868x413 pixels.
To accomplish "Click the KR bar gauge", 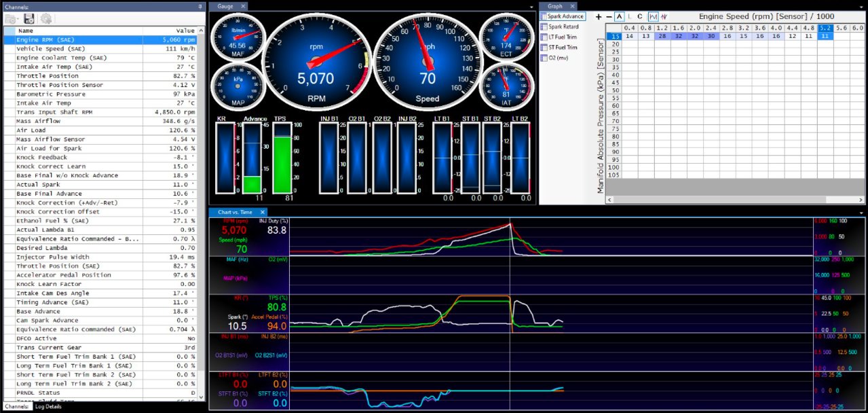I will pos(225,158).
